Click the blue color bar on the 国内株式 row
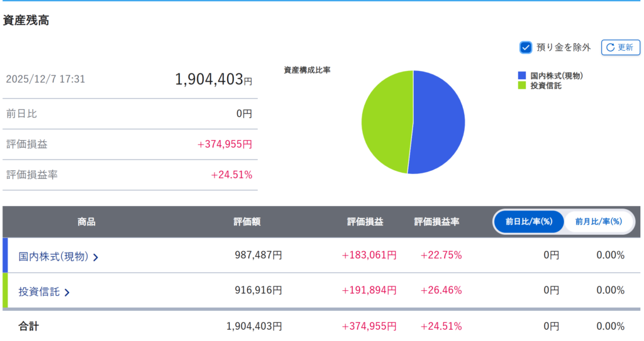The width and height of the screenshot is (644, 341). click(5, 255)
